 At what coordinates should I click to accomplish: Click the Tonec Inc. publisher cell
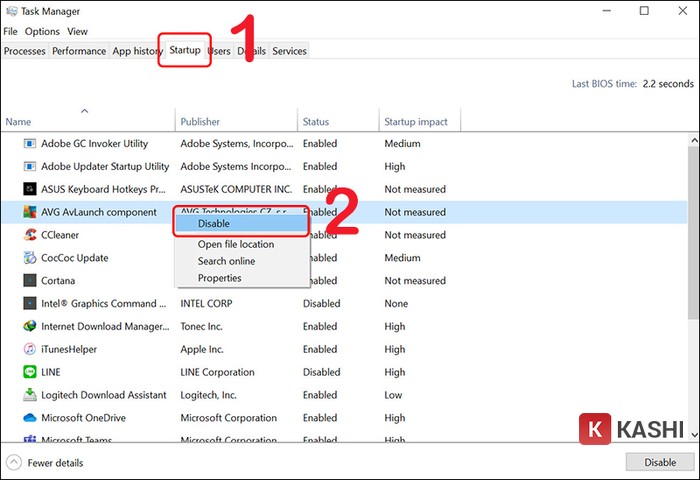(x=201, y=326)
